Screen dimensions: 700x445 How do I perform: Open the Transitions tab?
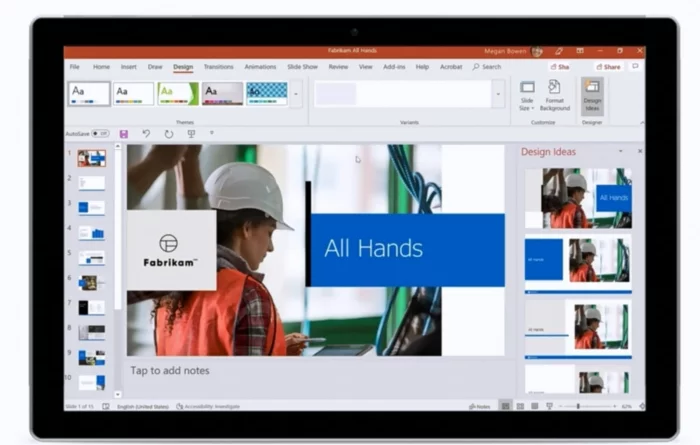point(218,67)
